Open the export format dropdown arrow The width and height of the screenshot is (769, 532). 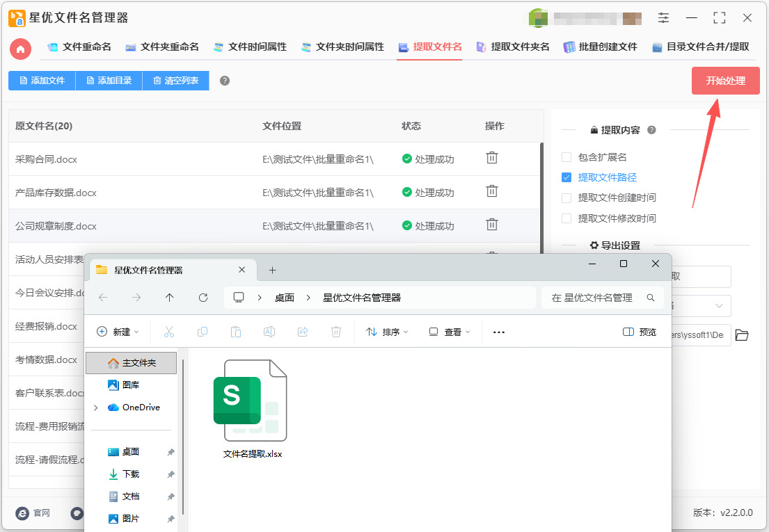pos(719,306)
